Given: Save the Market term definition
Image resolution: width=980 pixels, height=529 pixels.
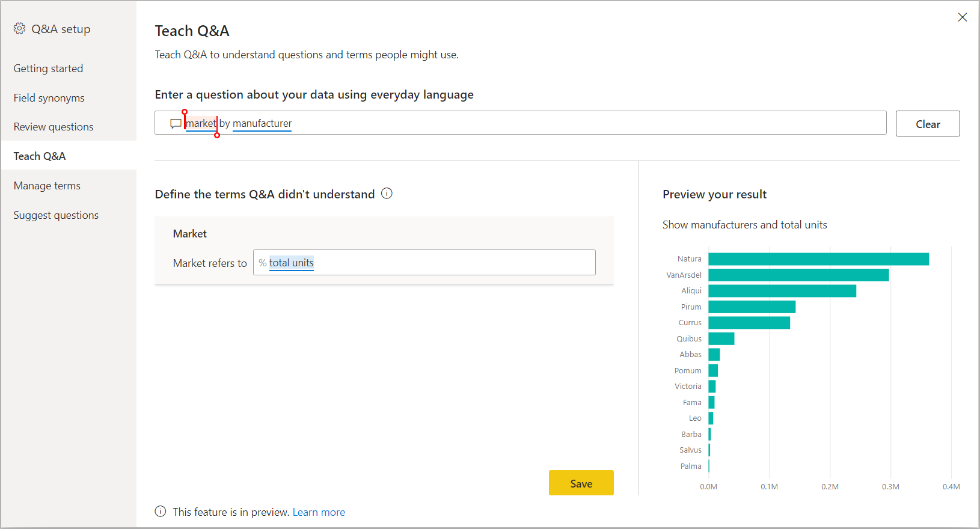Looking at the screenshot, I should (581, 483).
